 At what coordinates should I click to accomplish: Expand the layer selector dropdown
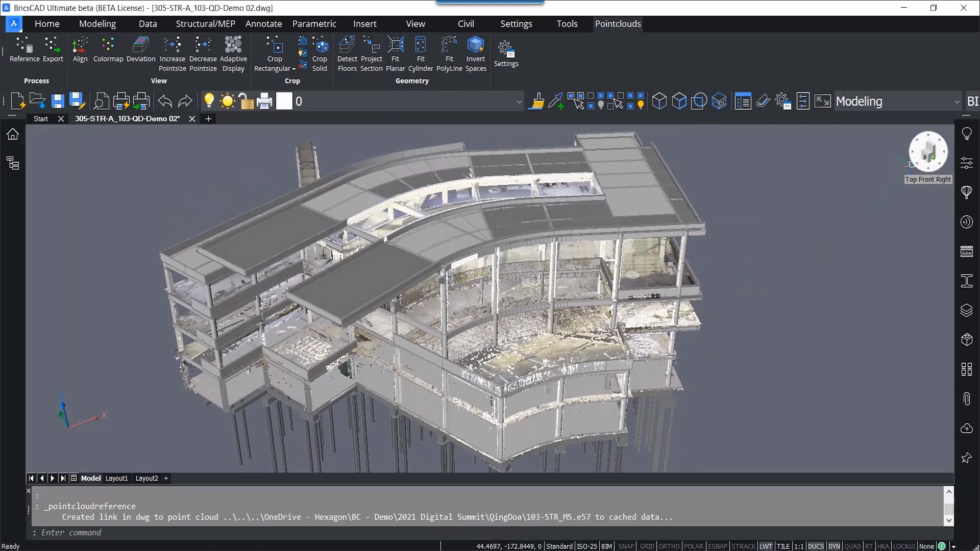pos(520,101)
